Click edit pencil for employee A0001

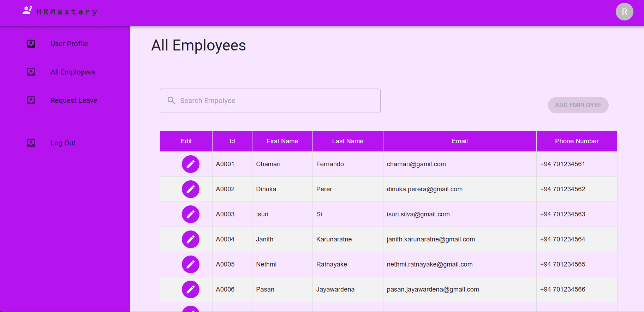190,164
